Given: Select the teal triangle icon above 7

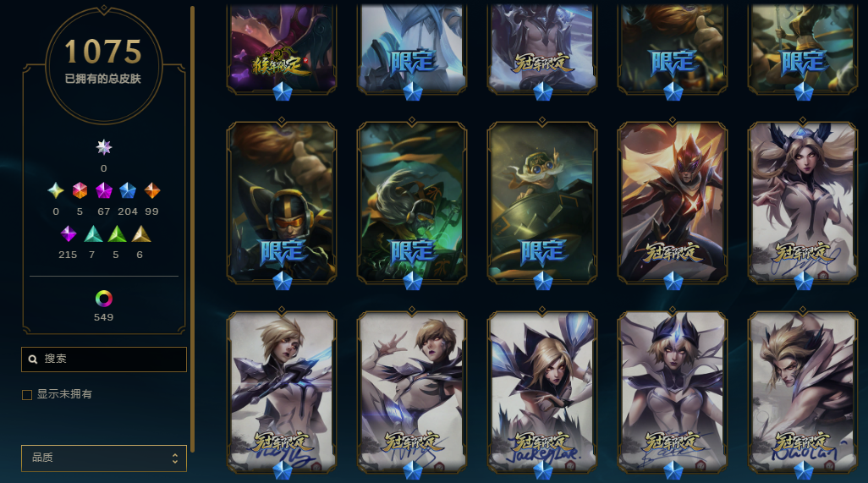Looking at the screenshot, I should pyautogui.click(x=93, y=234).
